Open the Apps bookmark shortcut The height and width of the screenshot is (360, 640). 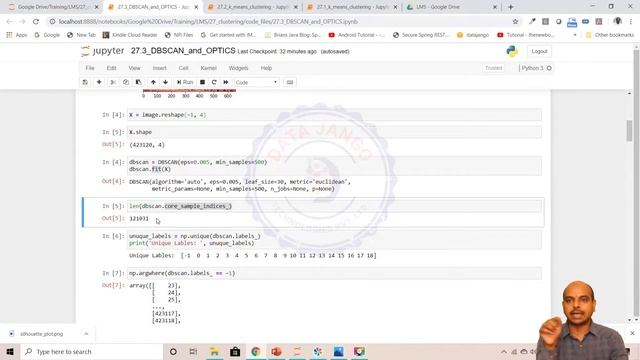(17, 35)
